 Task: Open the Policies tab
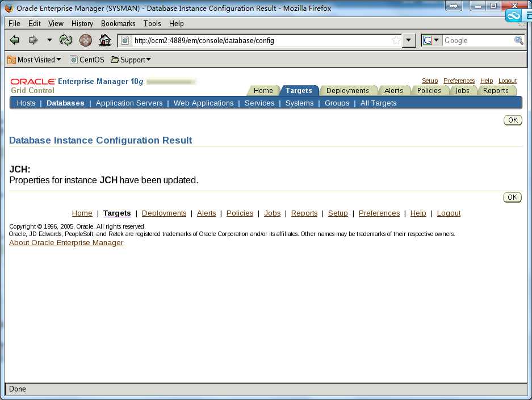tap(429, 91)
